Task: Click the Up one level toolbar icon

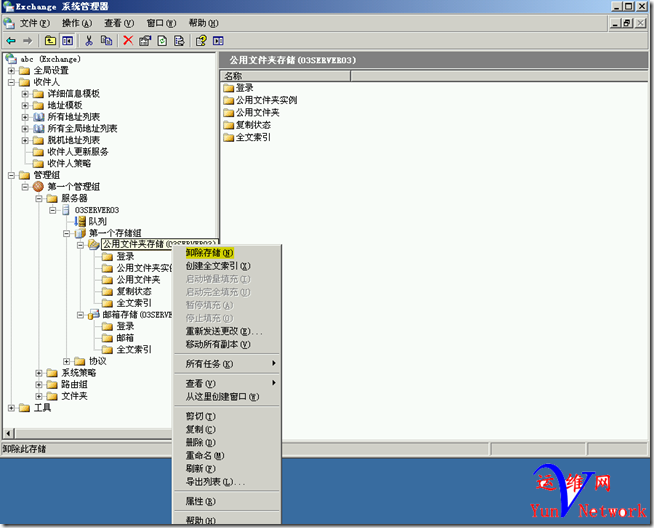Action: click(50, 40)
